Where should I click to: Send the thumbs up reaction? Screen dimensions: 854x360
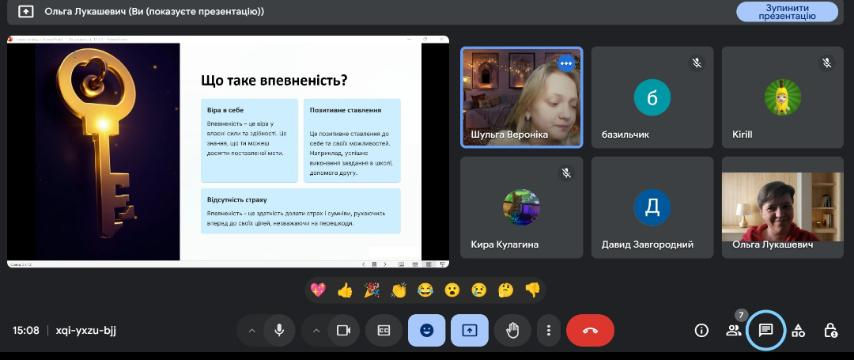click(345, 290)
